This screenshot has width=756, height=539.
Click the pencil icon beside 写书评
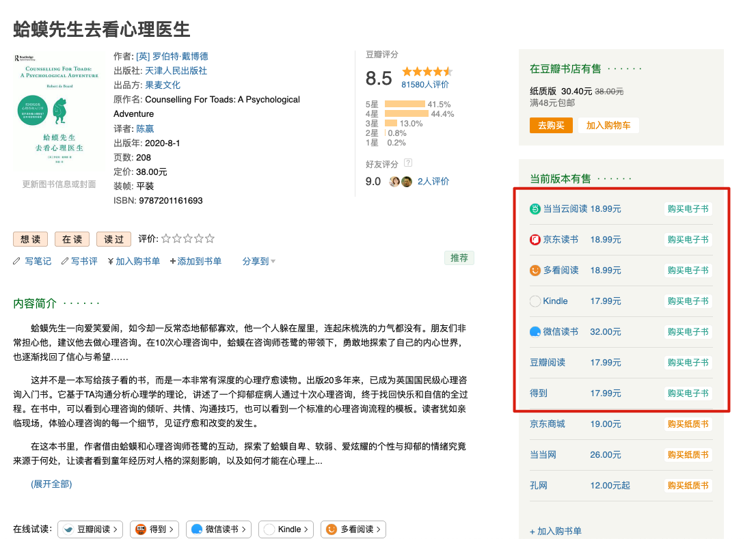pyautogui.click(x=65, y=261)
